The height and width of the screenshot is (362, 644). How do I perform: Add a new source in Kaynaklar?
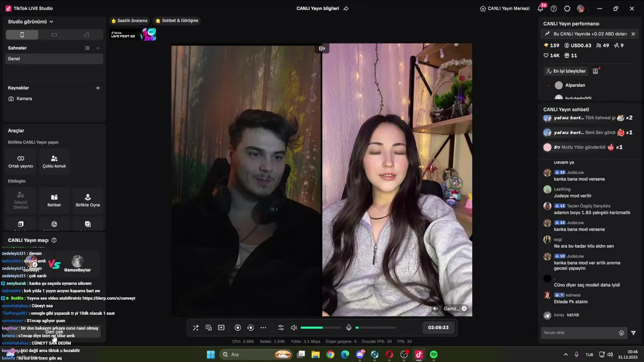(98, 88)
